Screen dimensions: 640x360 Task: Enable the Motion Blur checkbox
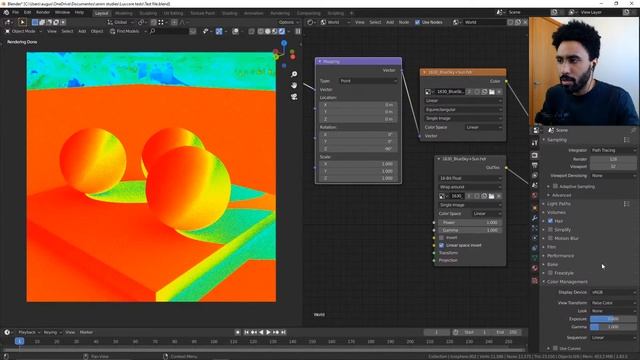click(550, 238)
